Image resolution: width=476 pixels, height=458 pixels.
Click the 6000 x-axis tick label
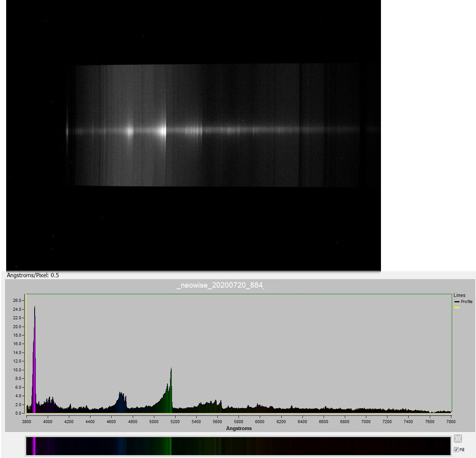coord(260,421)
